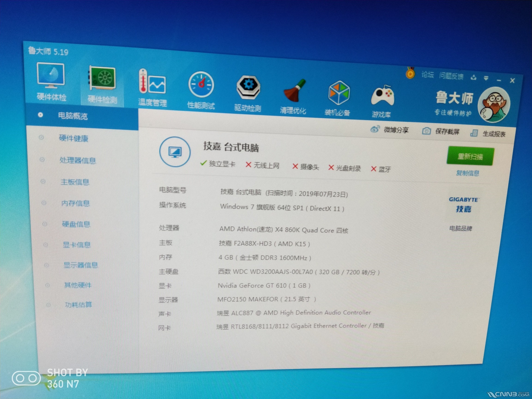Select 处理器信息 in the sidebar
The width and height of the screenshot is (532, 399).
coord(78,160)
